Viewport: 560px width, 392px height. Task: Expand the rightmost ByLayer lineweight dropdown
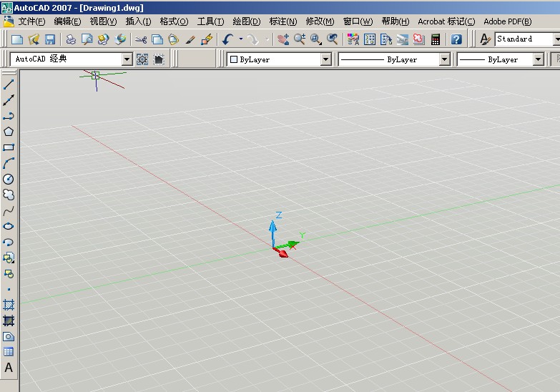(x=539, y=59)
